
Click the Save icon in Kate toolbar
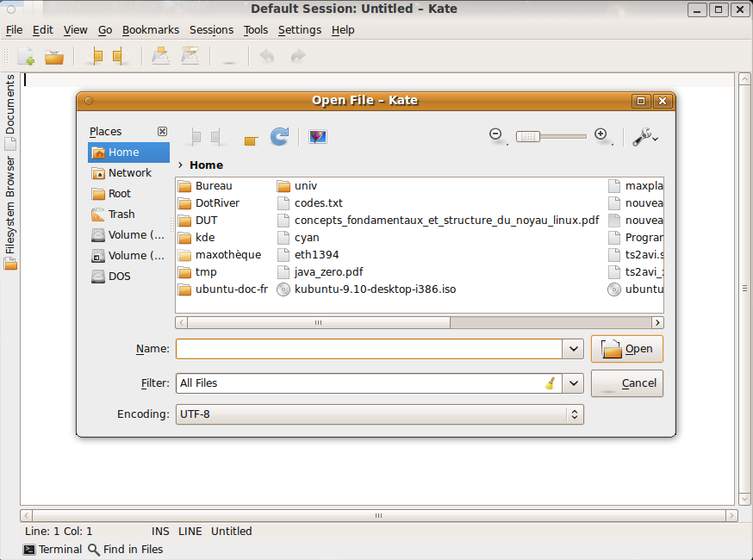(160, 56)
